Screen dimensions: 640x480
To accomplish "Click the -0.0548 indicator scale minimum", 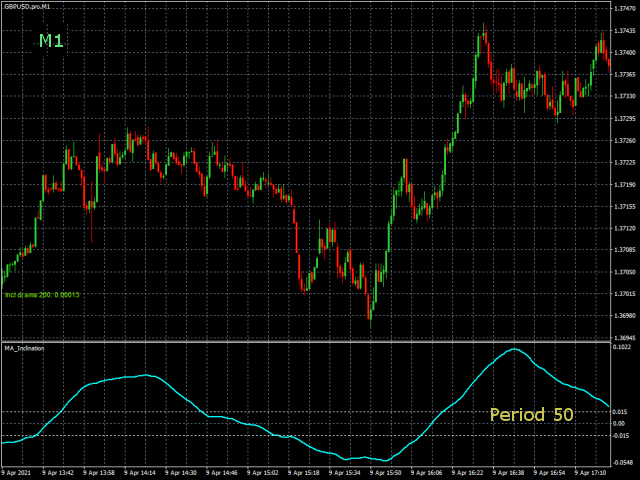I will point(623,462).
